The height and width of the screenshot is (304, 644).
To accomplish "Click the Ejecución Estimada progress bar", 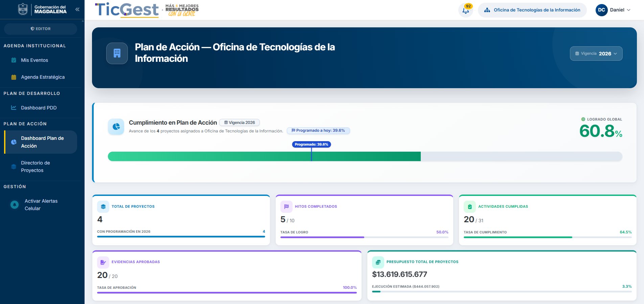I will pyautogui.click(x=502, y=292).
